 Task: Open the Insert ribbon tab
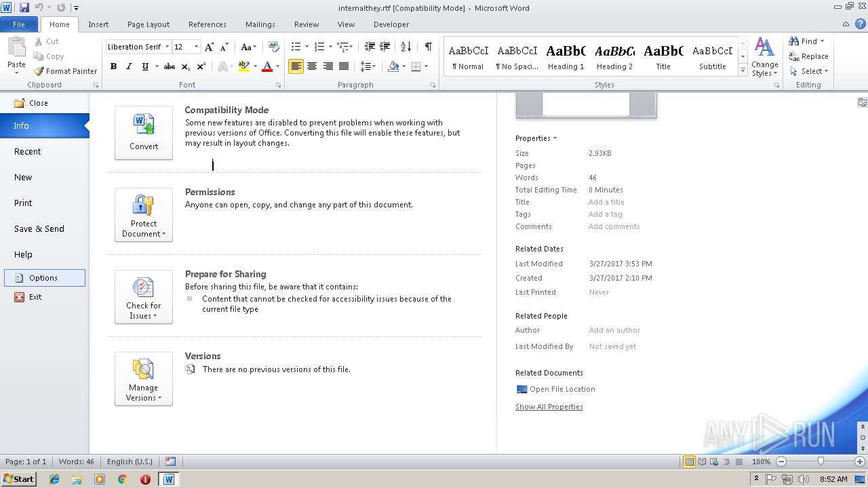98,24
